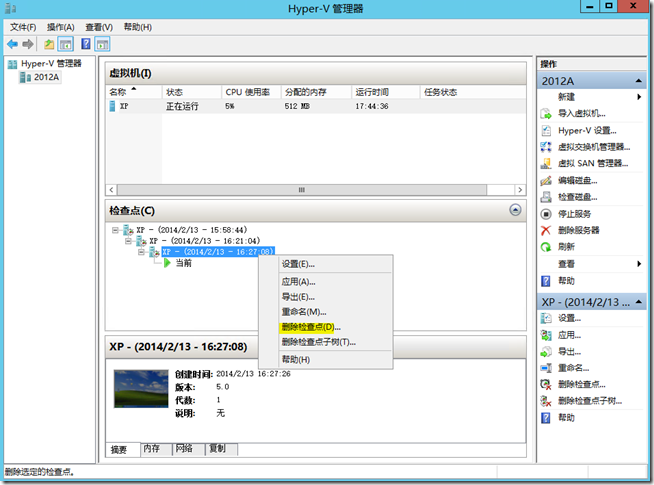Select the XP virtual machine row
Image resolution: width=654 pixels, height=485 pixels.
316,106
